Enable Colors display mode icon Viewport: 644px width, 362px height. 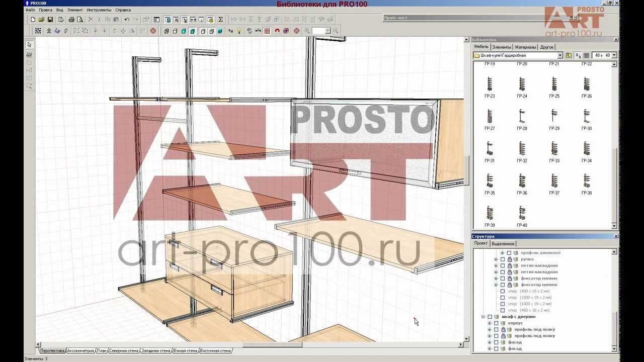click(x=184, y=31)
